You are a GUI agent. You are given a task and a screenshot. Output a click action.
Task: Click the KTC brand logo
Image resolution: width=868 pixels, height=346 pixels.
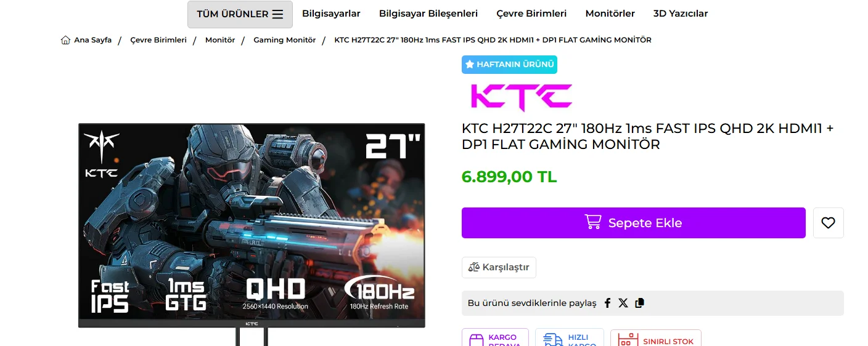click(x=522, y=97)
